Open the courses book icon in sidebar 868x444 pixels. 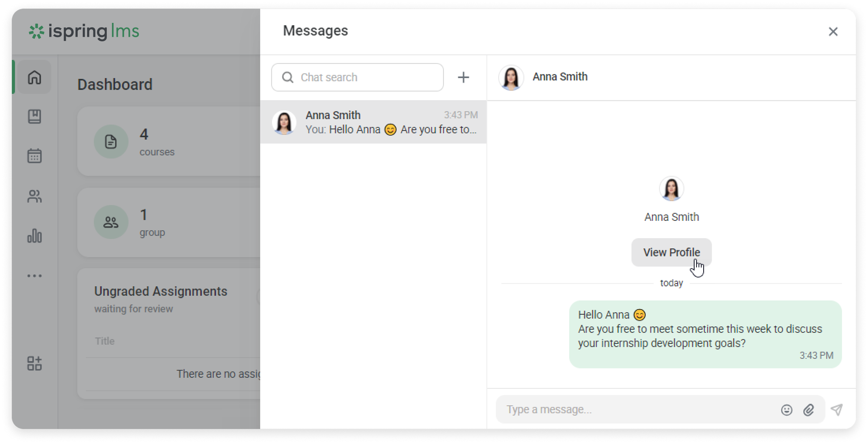pyautogui.click(x=34, y=116)
